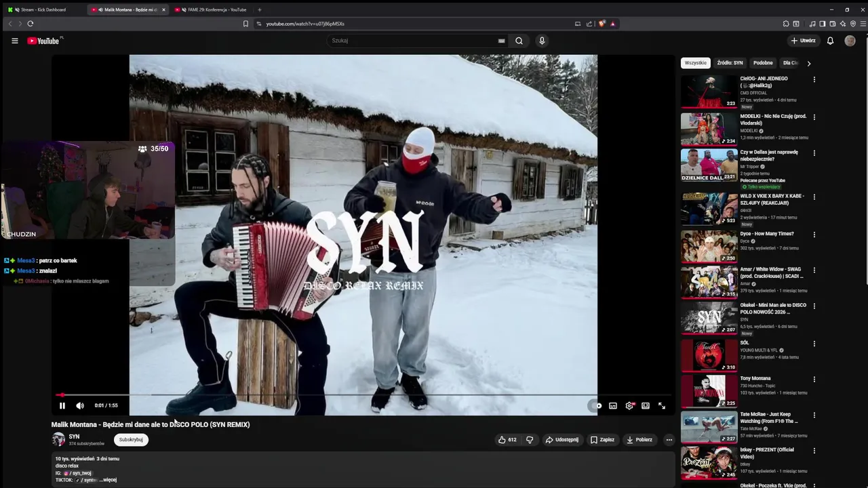This screenshot has width=868, height=488.
Task: Seek on the video progress bar
Action: [x=362, y=394]
